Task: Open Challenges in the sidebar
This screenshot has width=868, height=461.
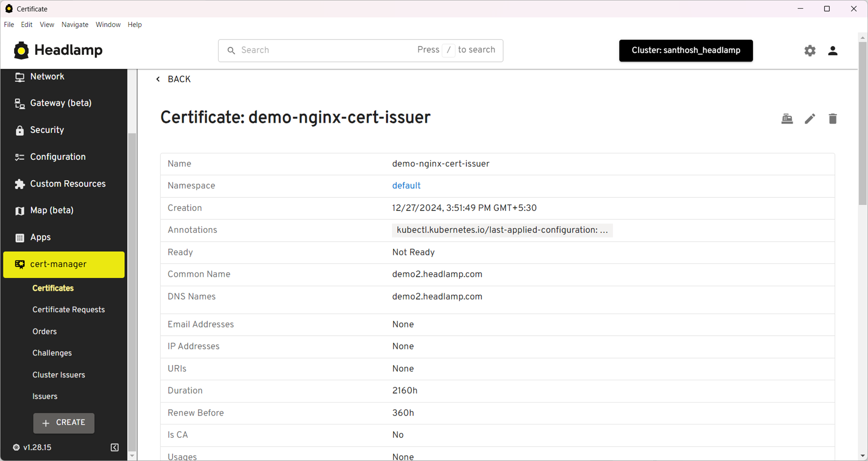Action: click(x=52, y=353)
